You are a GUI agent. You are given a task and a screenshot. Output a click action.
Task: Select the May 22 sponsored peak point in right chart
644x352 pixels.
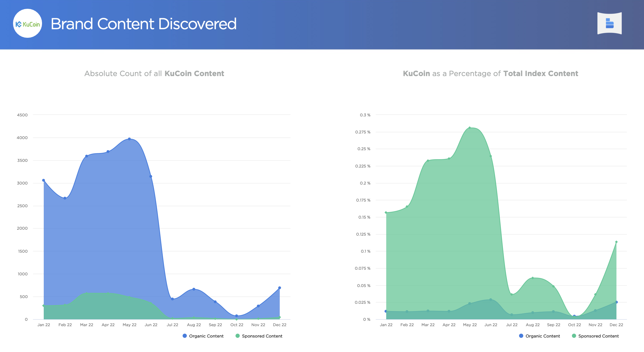click(x=470, y=128)
